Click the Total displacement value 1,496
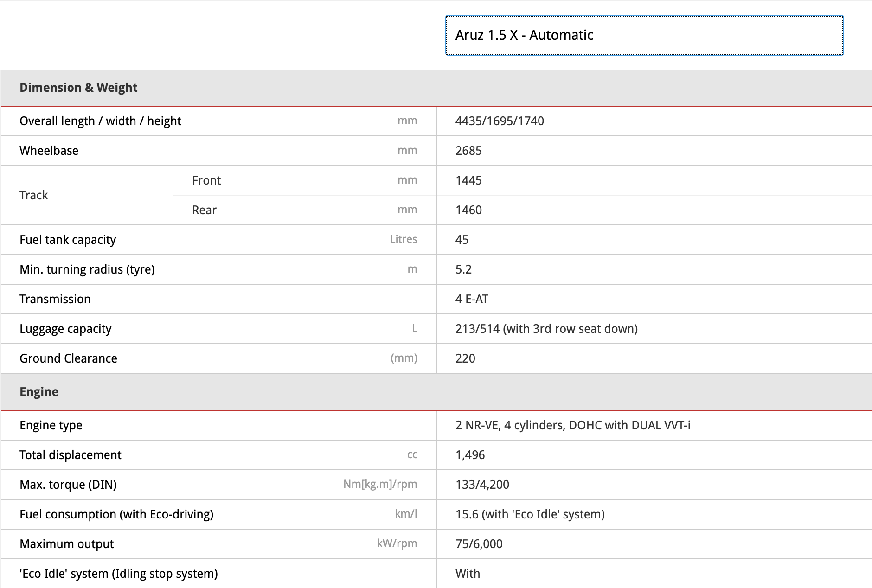The height and width of the screenshot is (588, 872). [x=470, y=455]
